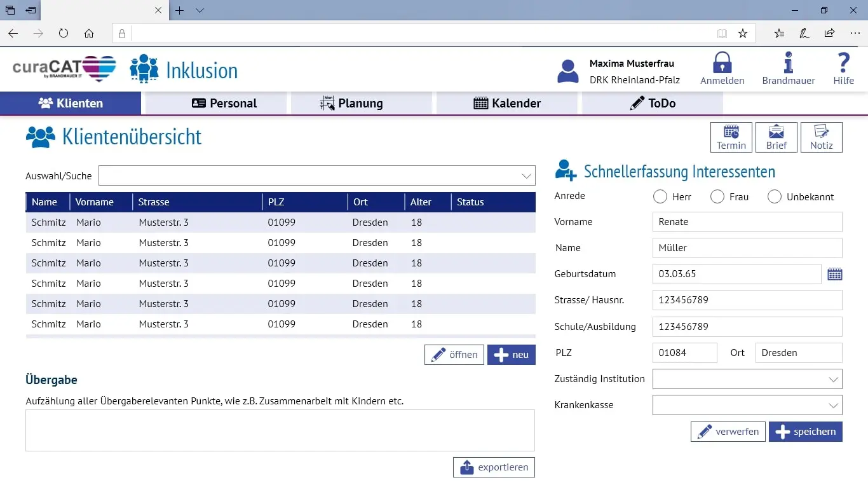Image resolution: width=868 pixels, height=487 pixels.
Task: Open new browser tab plus
Action: pos(180,10)
